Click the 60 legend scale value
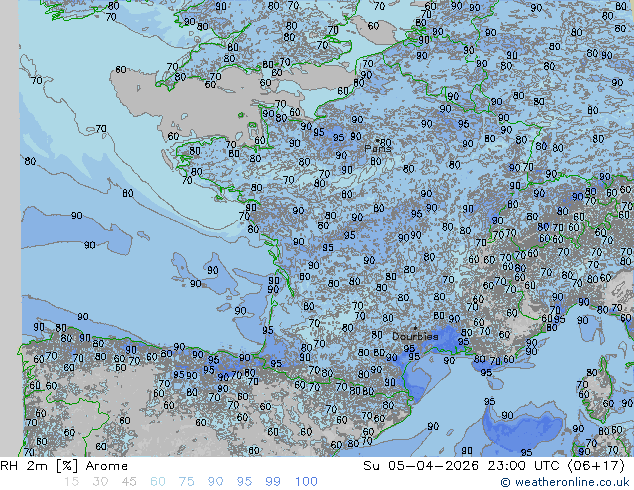This screenshot has height=490, width=634. (x=158, y=481)
